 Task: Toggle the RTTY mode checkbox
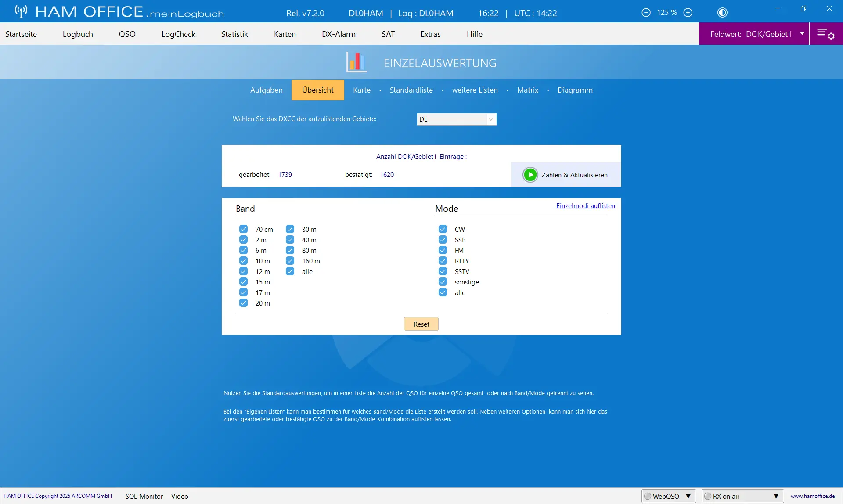coord(443,261)
